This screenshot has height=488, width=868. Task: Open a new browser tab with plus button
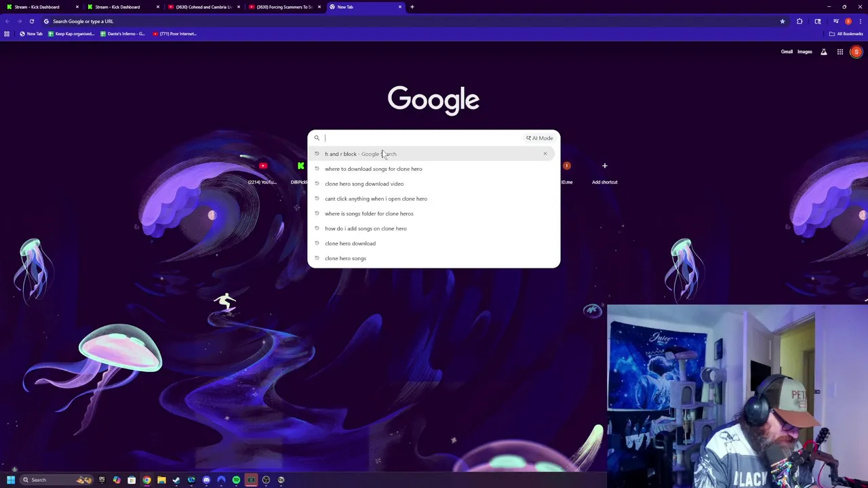(x=412, y=7)
